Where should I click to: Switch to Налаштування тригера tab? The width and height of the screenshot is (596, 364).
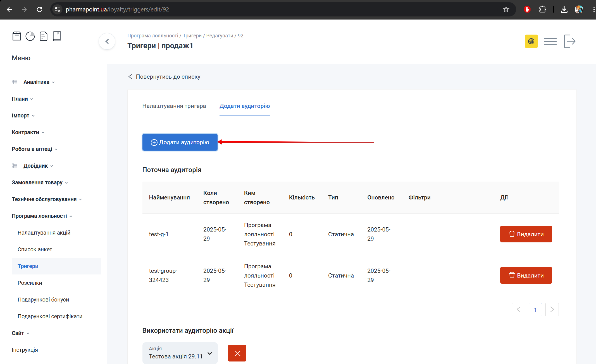pos(174,106)
